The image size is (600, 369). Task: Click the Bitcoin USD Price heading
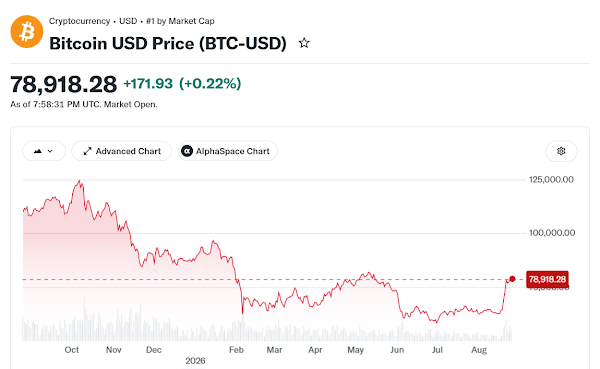coord(168,43)
